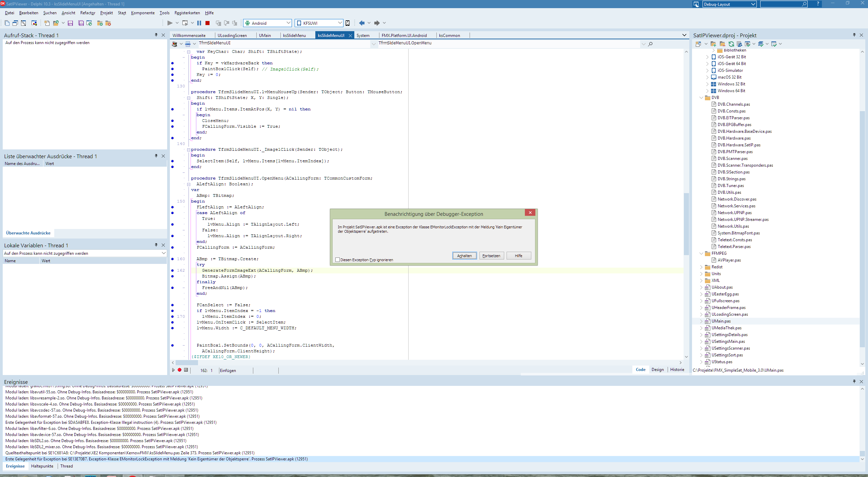Click the macro record red dot in editor status bar

[179, 370]
